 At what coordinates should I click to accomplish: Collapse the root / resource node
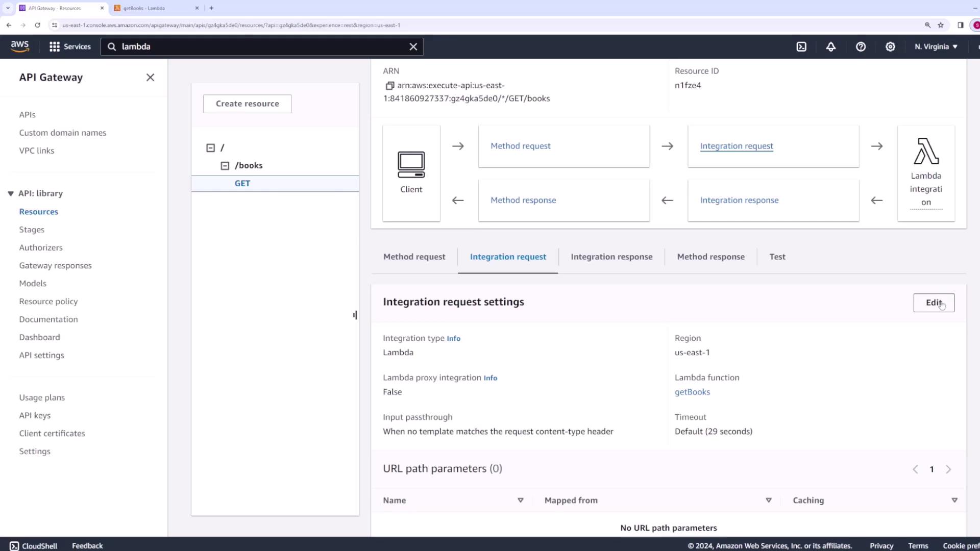[x=210, y=148]
